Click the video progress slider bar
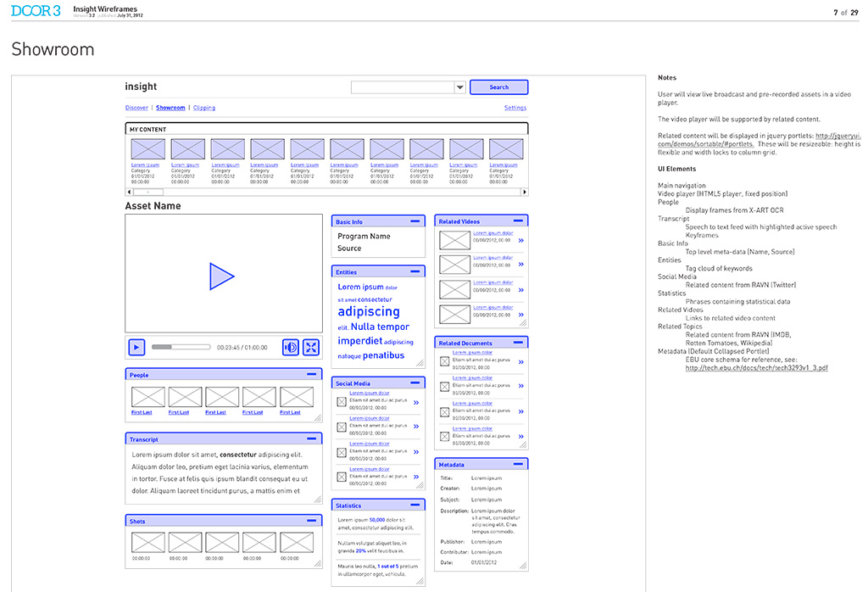Viewport: 868px width, 592px height. [x=181, y=347]
